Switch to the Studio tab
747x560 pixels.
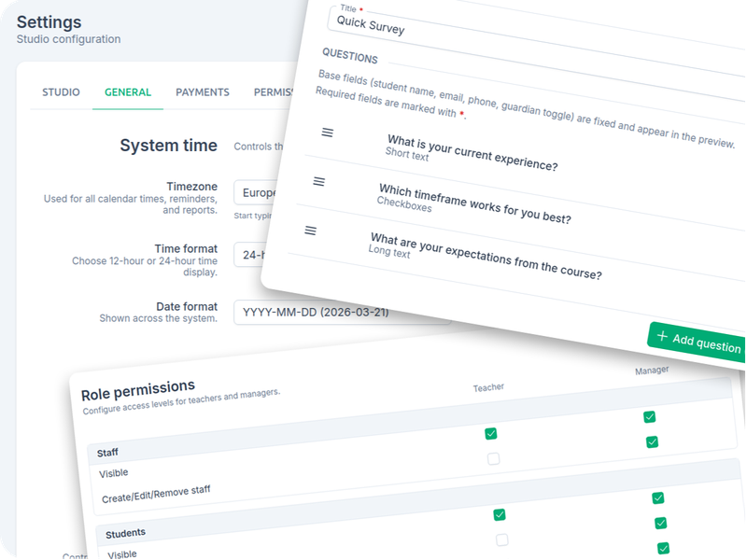coord(61,92)
